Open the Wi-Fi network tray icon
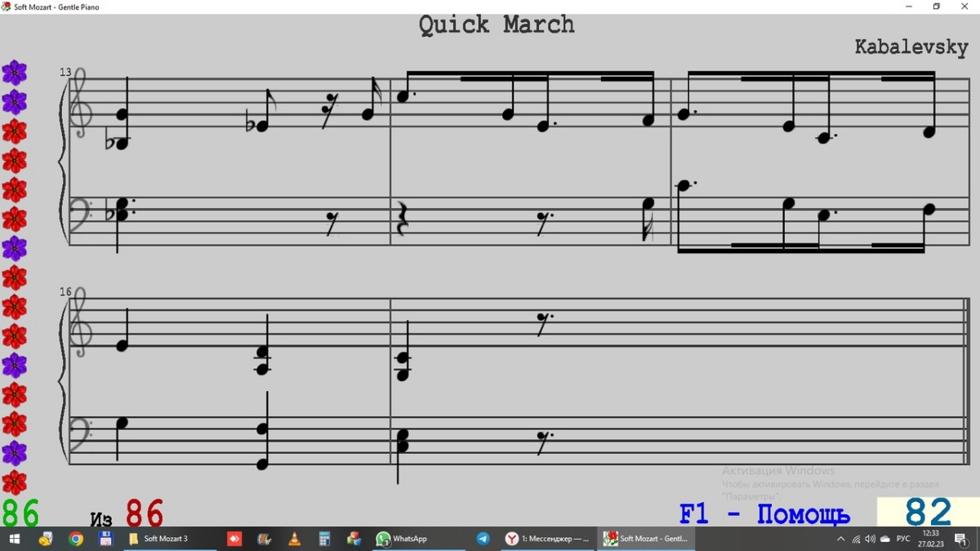This screenshot has height=551, width=980. click(x=856, y=539)
